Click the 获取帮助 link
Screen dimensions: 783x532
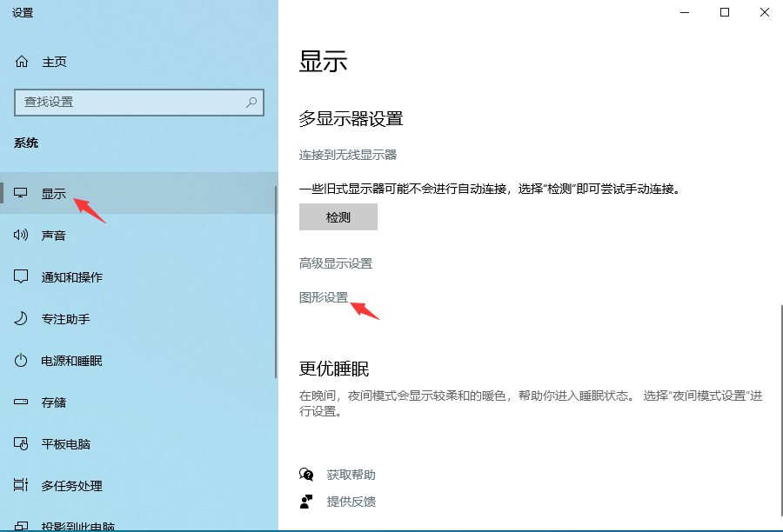click(x=351, y=475)
